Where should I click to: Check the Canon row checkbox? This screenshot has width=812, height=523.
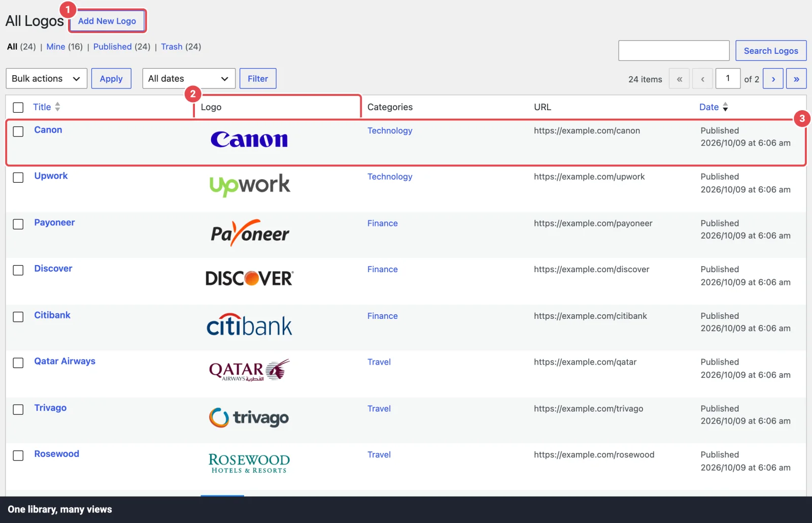tap(18, 132)
